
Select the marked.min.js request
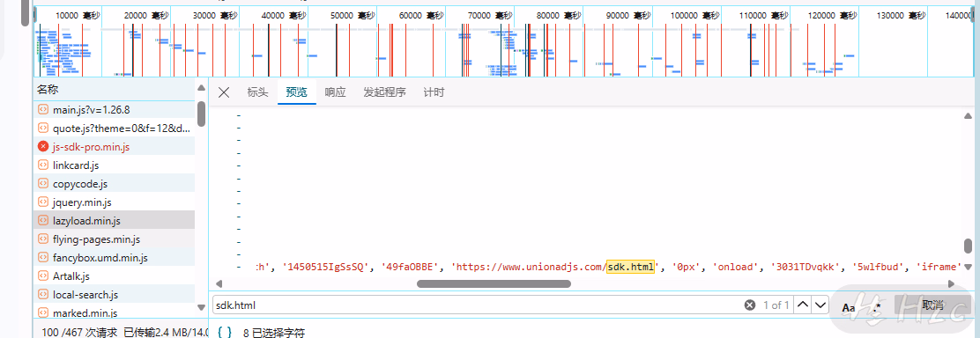coord(115,312)
